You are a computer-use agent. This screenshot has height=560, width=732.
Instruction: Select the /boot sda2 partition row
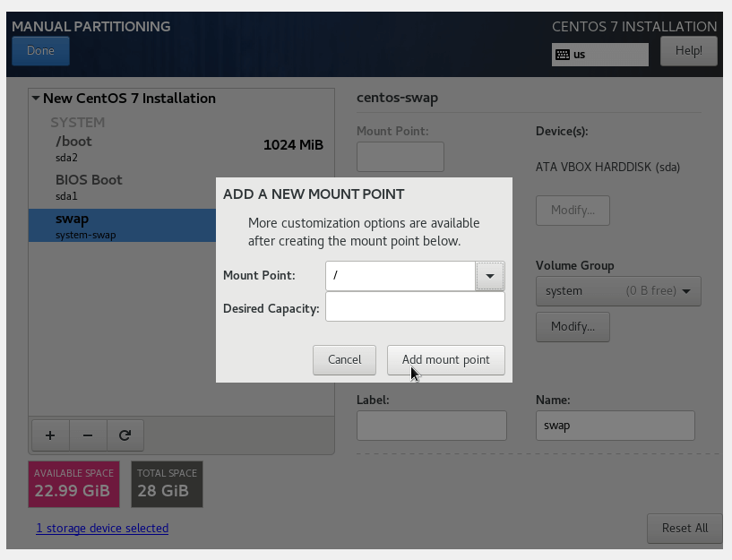click(181, 149)
